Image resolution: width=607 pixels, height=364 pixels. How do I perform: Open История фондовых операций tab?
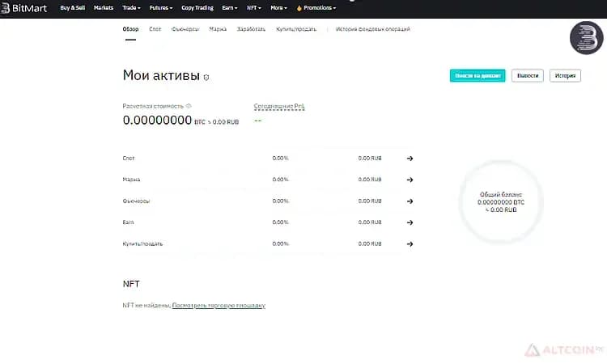point(373,29)
